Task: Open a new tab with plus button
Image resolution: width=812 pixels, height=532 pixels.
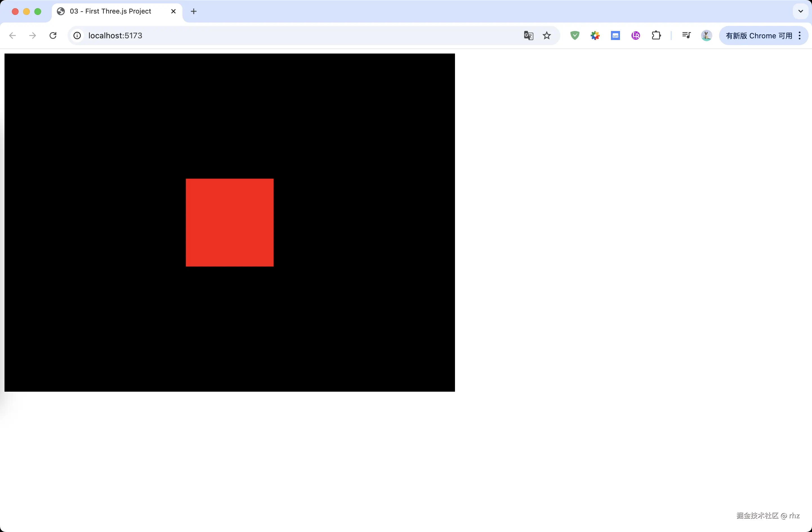Action: [193, 11]
